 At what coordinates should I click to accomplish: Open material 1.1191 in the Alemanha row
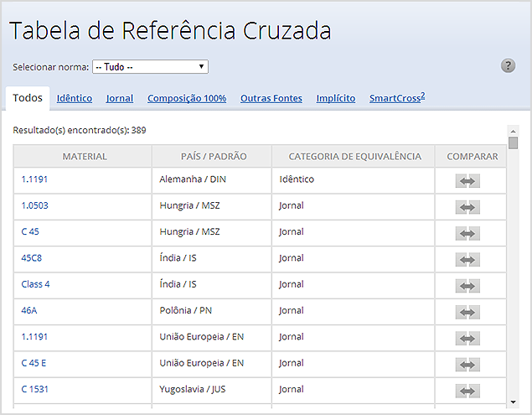34,179
